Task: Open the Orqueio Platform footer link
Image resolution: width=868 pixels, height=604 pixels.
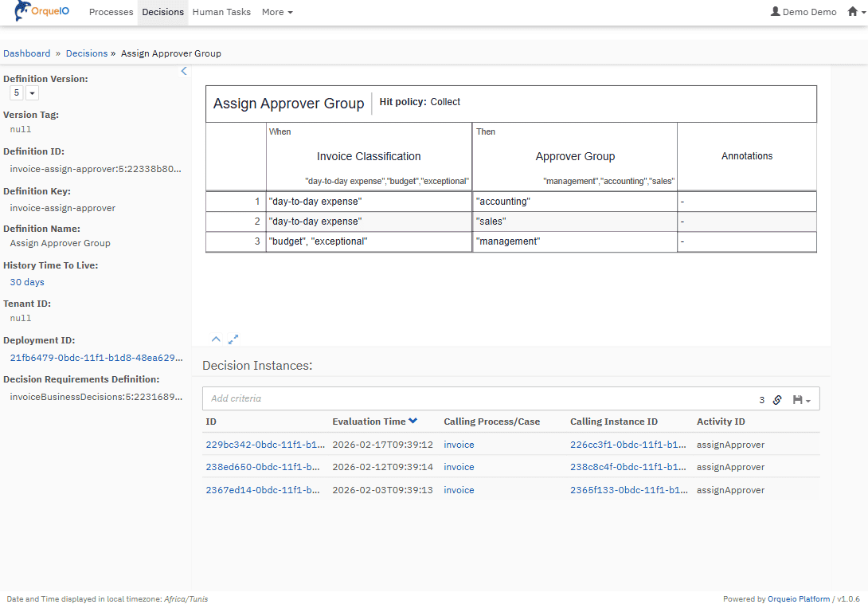Action: click(798, 598)
